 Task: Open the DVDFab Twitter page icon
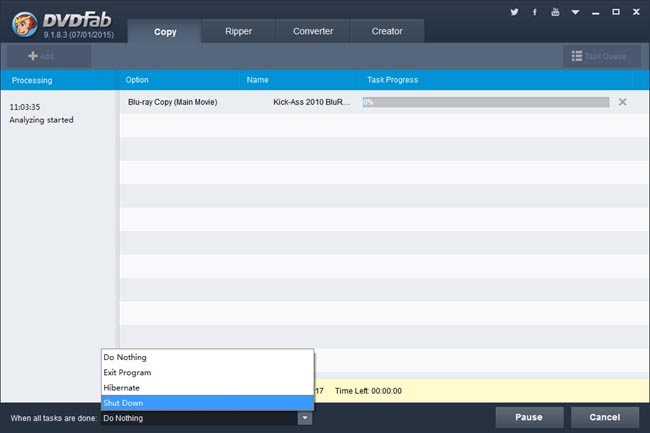(x=514, y=13)
